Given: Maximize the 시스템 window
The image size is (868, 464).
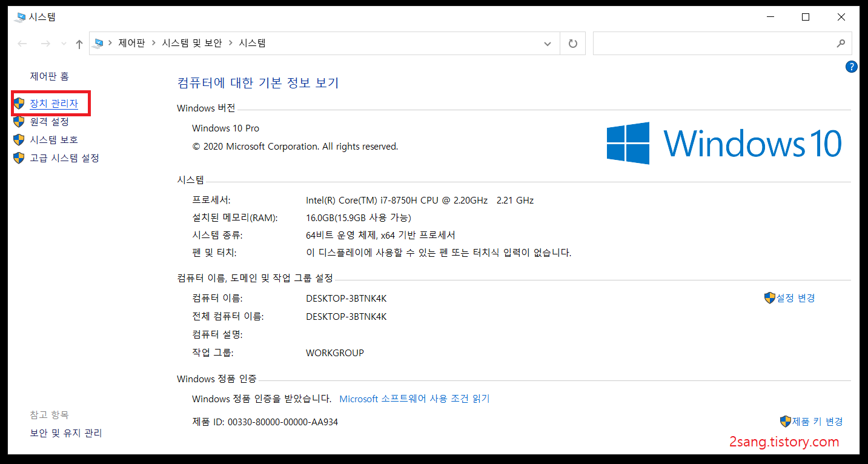Looking at the screenshot, I should point(806,17).
